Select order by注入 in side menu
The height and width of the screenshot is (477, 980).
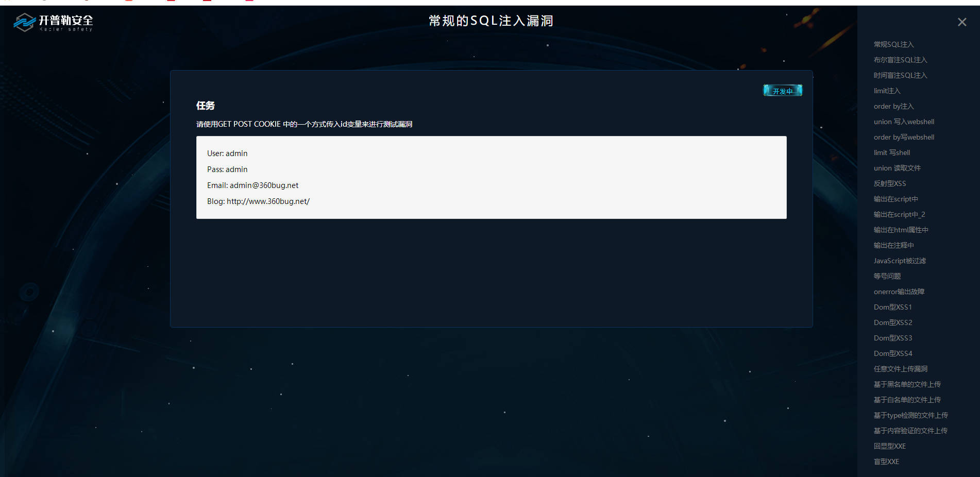893,106
